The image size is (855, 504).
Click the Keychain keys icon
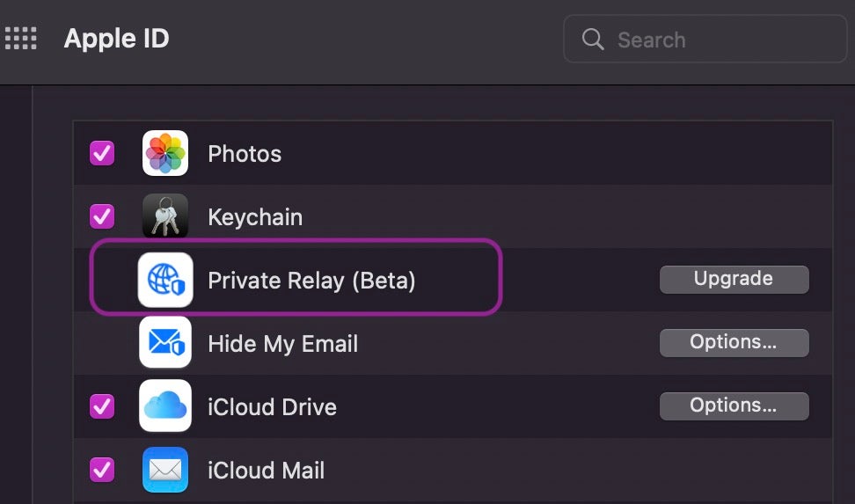(165, 216)
